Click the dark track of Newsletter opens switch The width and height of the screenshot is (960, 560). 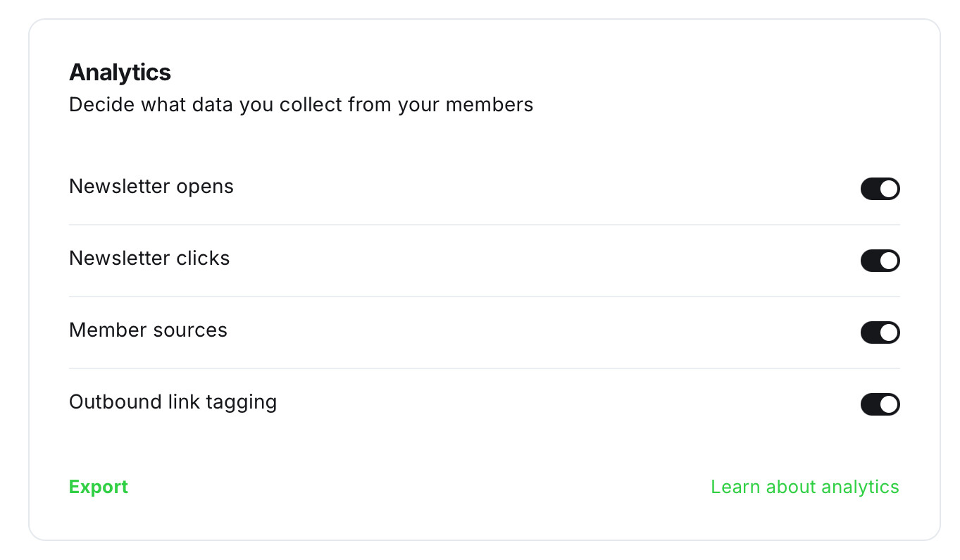point(870,189)
